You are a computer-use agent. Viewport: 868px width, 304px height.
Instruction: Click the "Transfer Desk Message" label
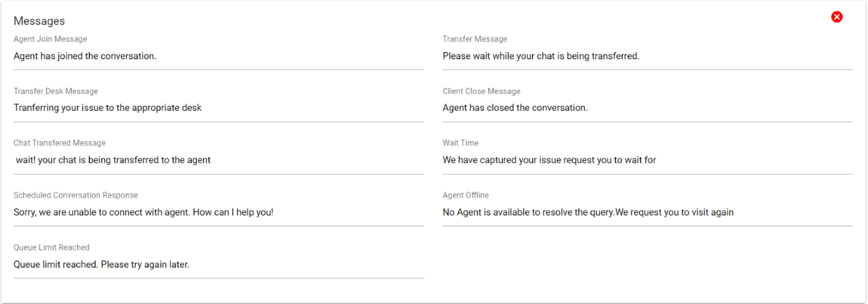(55, 92)
